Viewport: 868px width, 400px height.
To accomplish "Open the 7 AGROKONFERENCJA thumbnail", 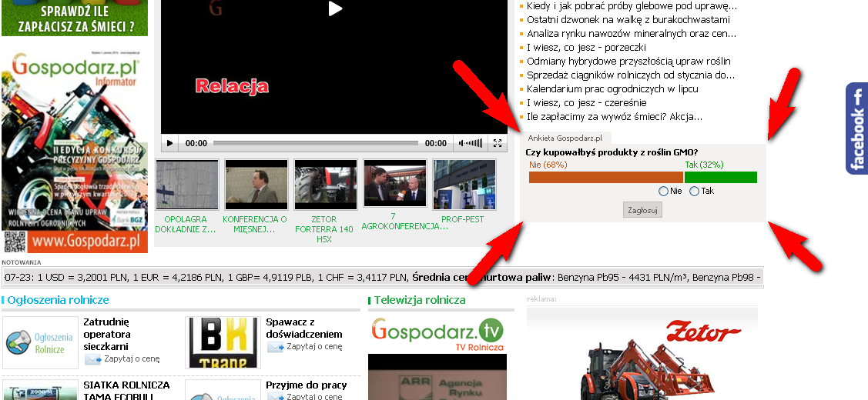I will tap(394, 183).
